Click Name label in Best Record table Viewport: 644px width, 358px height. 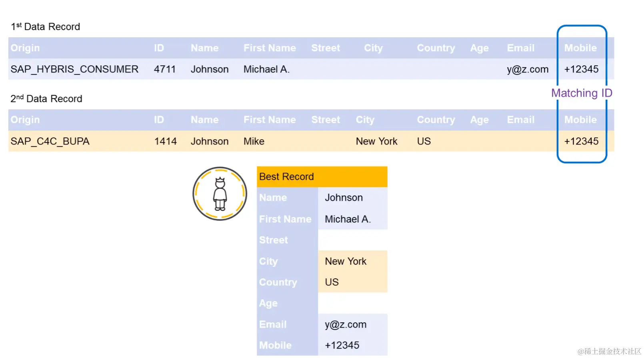point(273,197)
